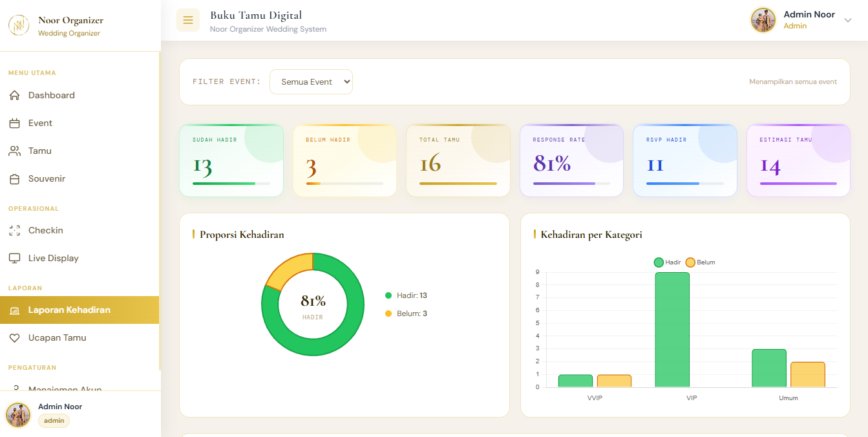Click the Belum Hadir value 3
Screen dimensions: 868x437
(x=312, y=167)
